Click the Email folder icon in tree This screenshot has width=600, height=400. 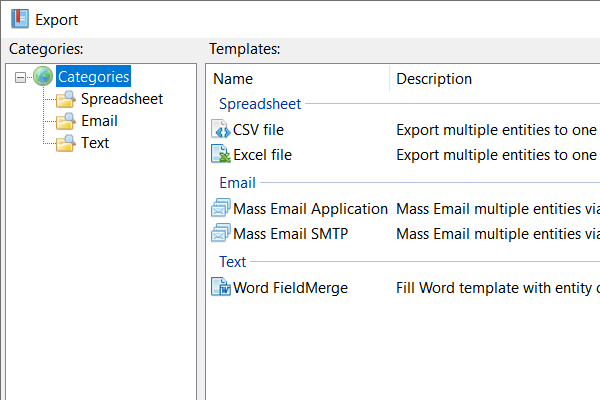(66, 121)
